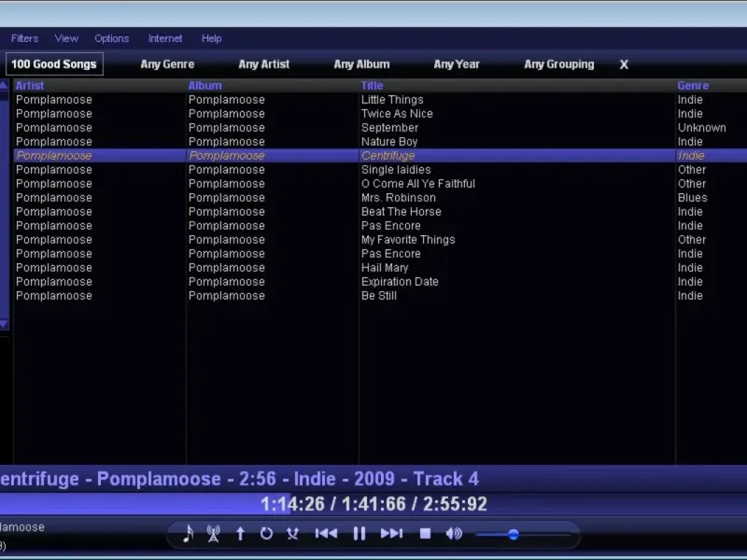Open the Any Year filter
The height and width of the screenshot is (560, 747).
tap(457, 64)
